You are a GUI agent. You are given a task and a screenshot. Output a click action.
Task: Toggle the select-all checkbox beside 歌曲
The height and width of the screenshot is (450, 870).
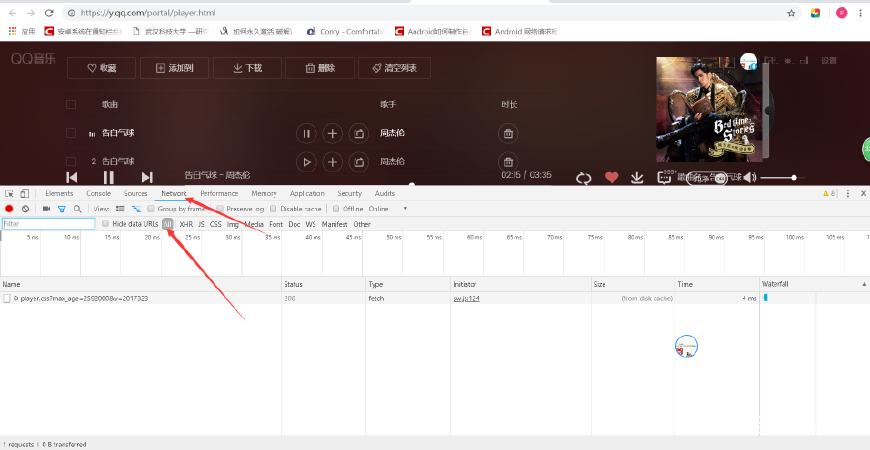pos(71,104)
